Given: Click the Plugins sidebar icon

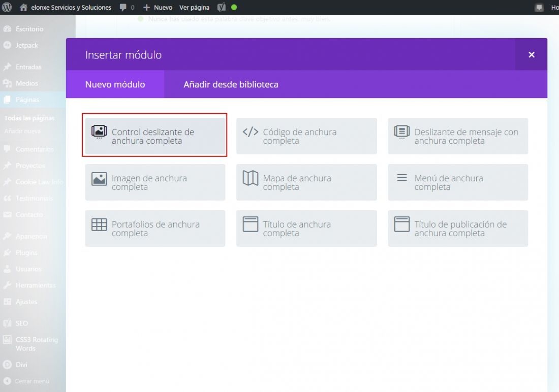Looking at the screenshot, I should [x=7, y=252].
